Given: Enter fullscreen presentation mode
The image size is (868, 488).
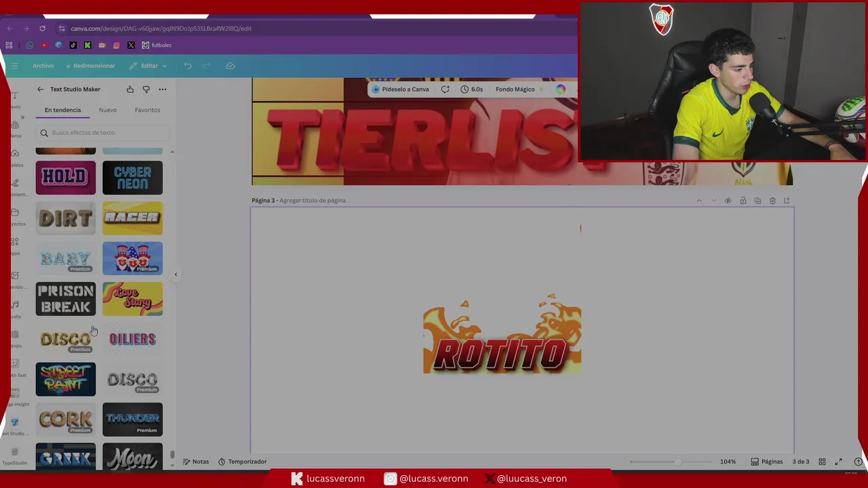Looking at the screenshot, I should [838, 462].
